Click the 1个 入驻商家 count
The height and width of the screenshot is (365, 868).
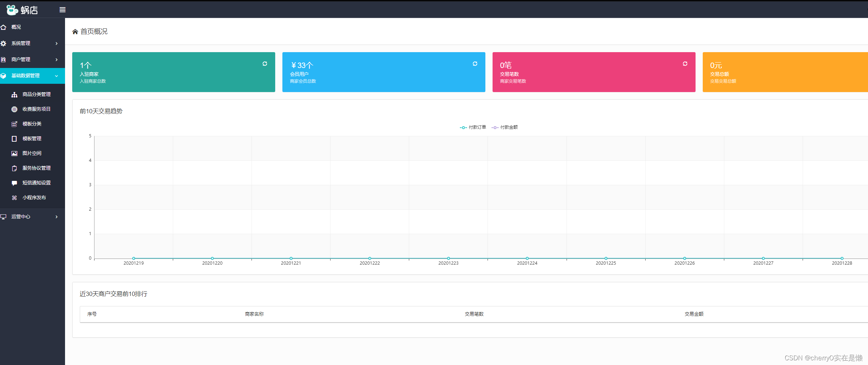[x=86, y=65]
